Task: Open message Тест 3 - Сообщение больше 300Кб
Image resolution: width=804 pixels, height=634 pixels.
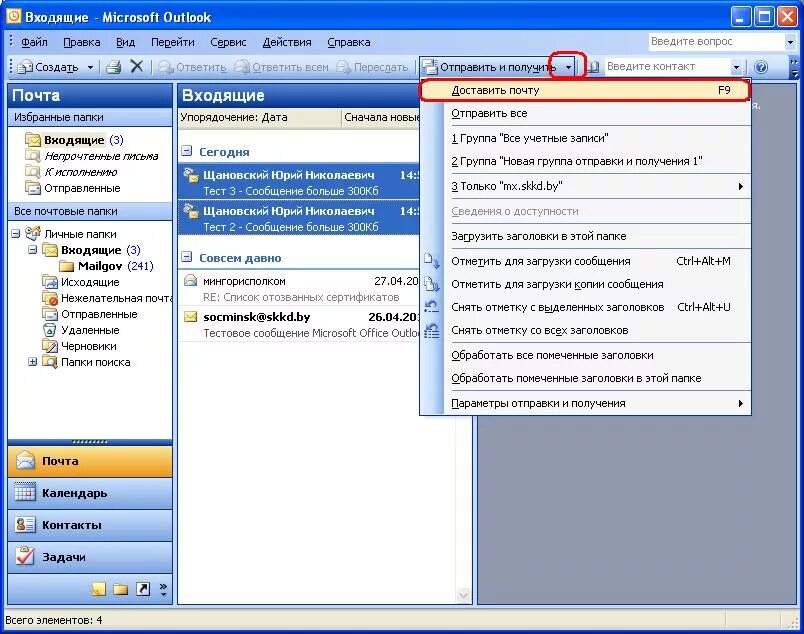Action: coord(299,182)
